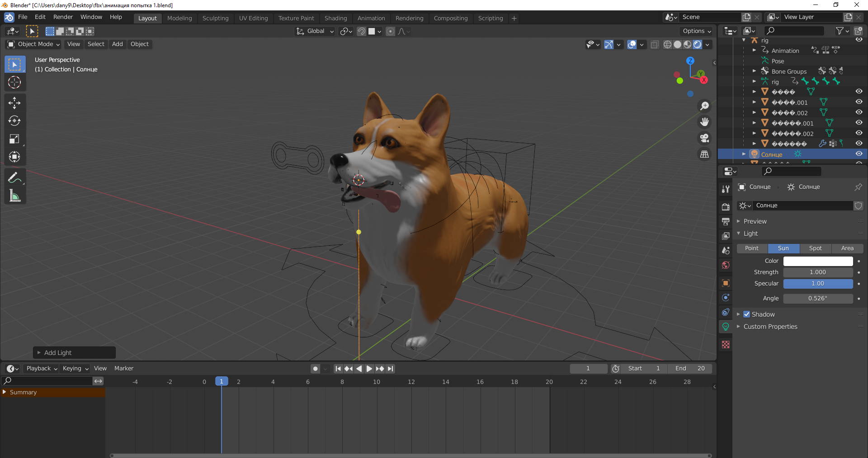Open the World Properties tab
This screenshot has width=868, height=458.
[x=726, y=265]
